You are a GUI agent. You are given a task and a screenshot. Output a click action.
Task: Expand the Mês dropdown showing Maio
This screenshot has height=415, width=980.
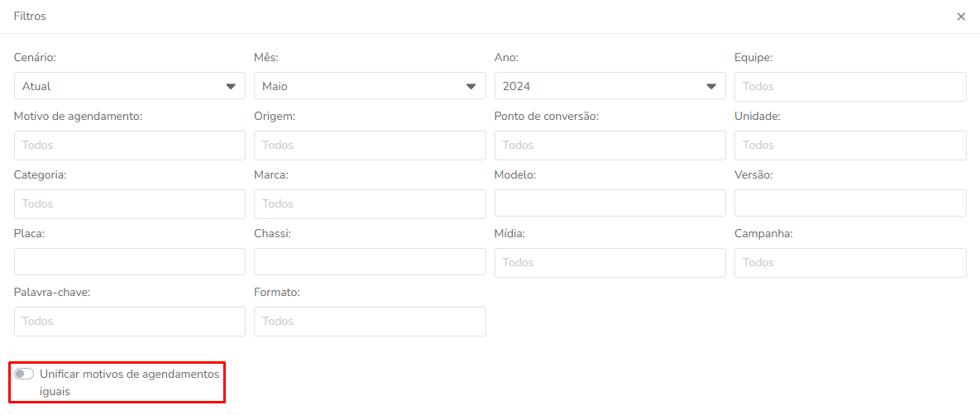[370, 86]
